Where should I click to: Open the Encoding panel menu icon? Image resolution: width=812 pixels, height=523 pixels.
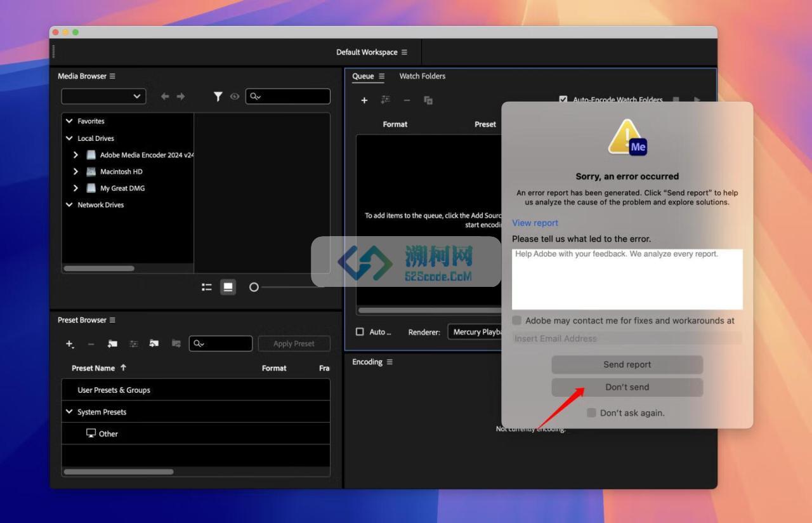[390, 362]
